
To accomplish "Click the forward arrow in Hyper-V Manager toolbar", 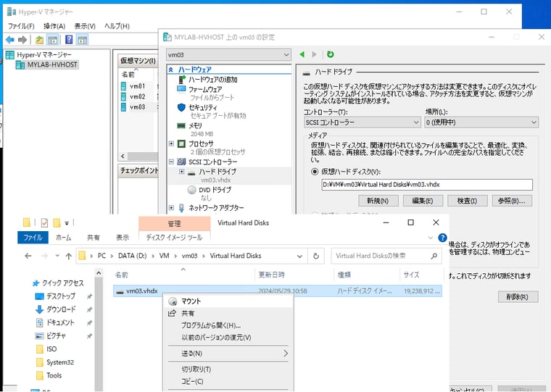I will (22, 40).
